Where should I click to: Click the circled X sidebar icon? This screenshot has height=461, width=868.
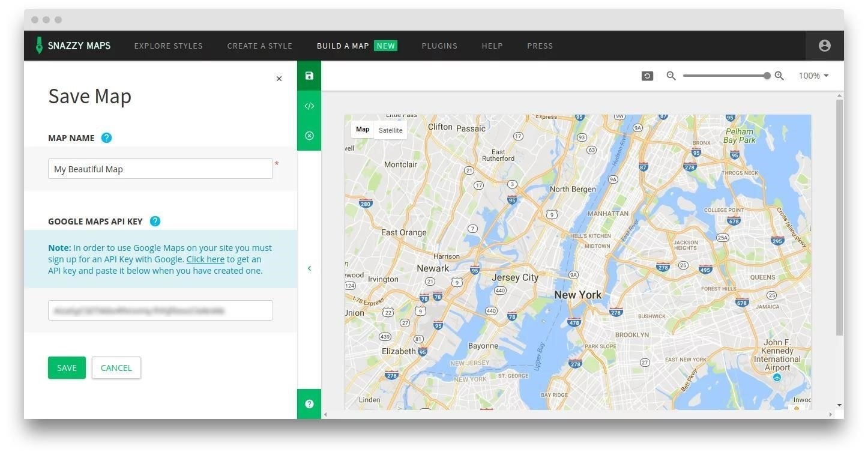click(309, 136)
